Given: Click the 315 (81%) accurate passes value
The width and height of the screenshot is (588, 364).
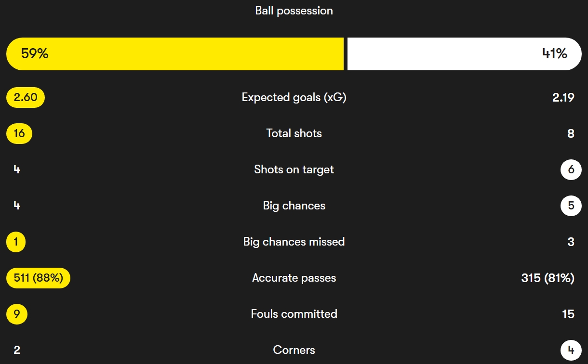Looking at the screenshot, I should point(548,278).
